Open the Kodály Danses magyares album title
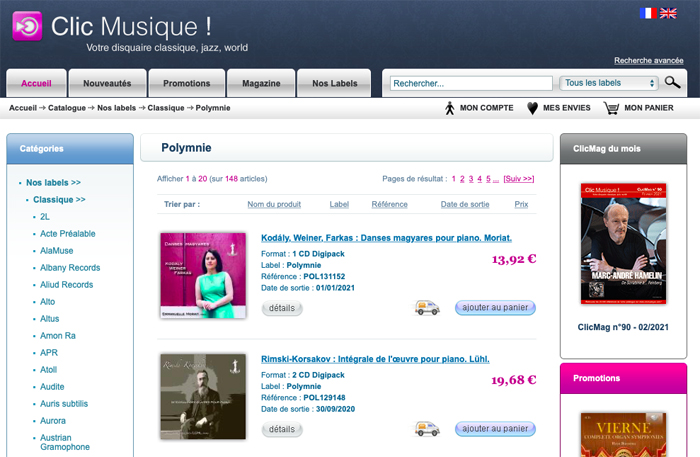The width and height of the screenshot is (700, 457). [386, 238]
